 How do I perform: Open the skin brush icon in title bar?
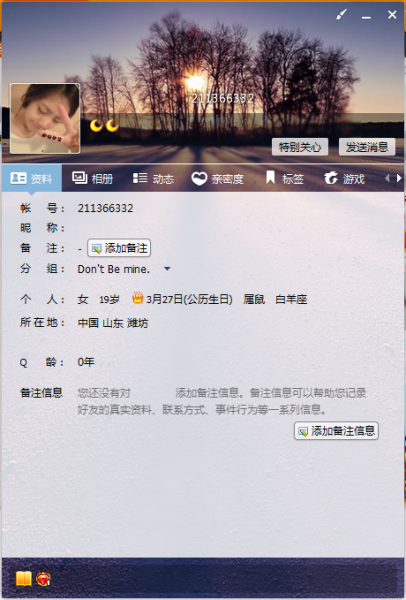pyautogui.click(x=341, y=15)
